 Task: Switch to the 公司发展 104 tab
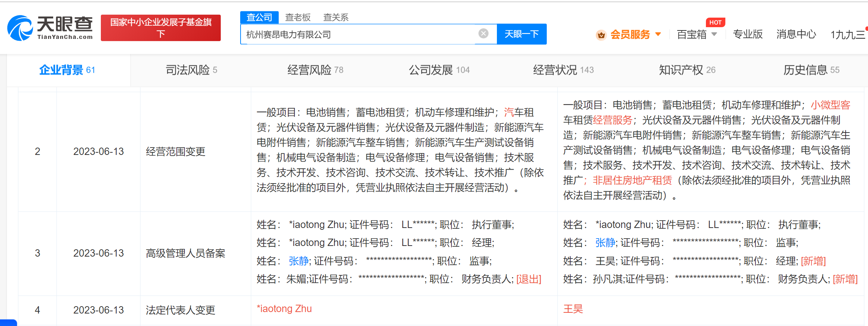coord(439,70)
